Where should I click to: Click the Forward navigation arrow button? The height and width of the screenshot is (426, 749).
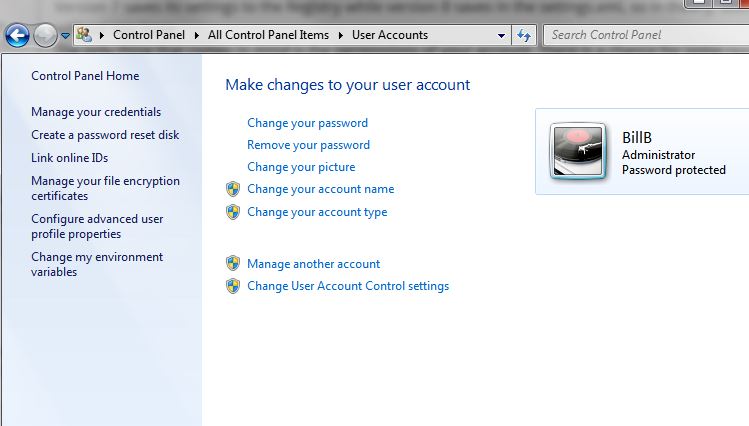[45, 36]
